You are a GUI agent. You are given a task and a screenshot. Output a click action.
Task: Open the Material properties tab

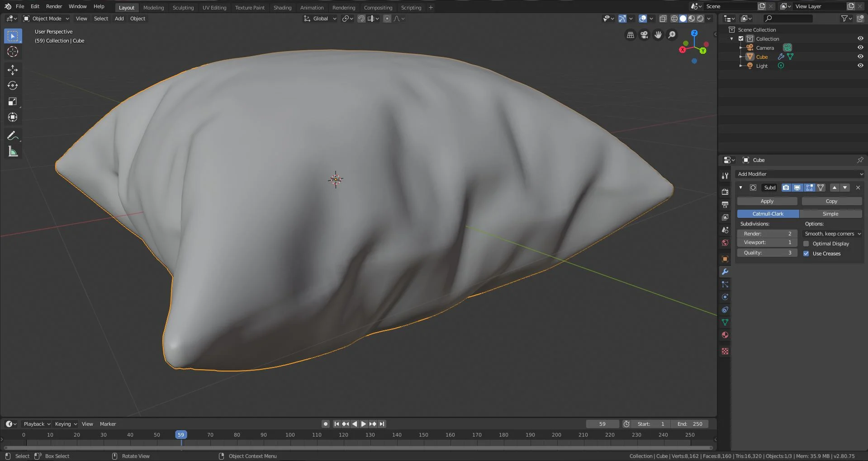[725, 335]
